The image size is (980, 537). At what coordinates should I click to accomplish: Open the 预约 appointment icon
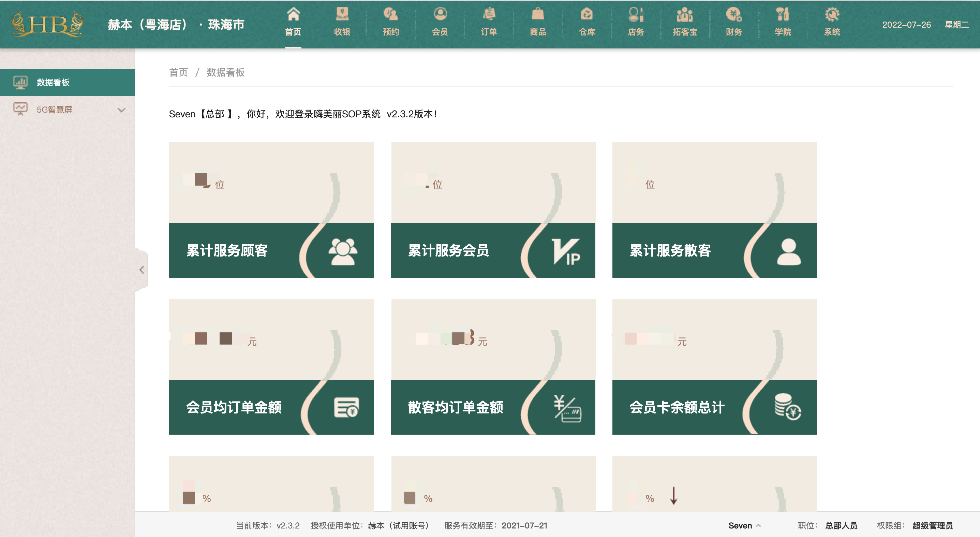pos(391,14)
